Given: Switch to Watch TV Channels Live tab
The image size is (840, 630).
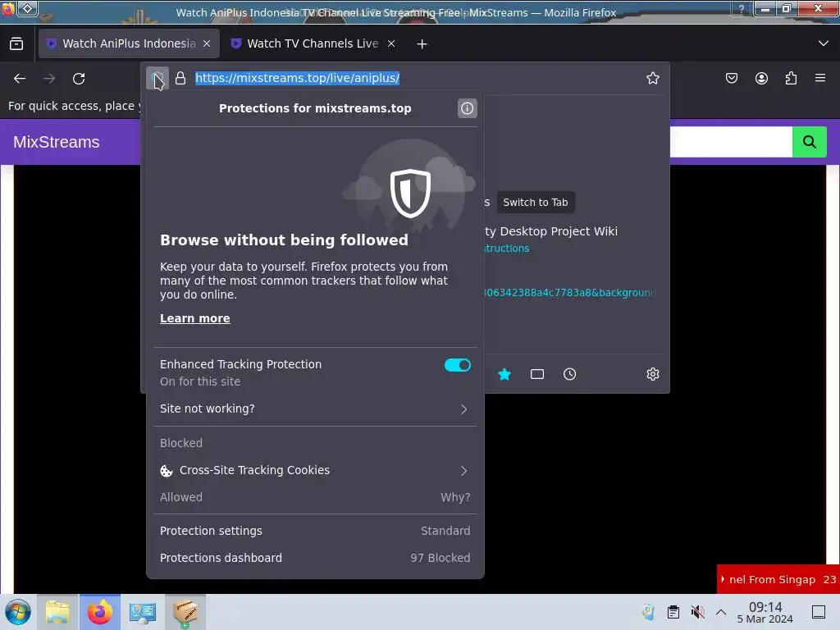Looking at the screenshot, I should click(x=313, y=43).
